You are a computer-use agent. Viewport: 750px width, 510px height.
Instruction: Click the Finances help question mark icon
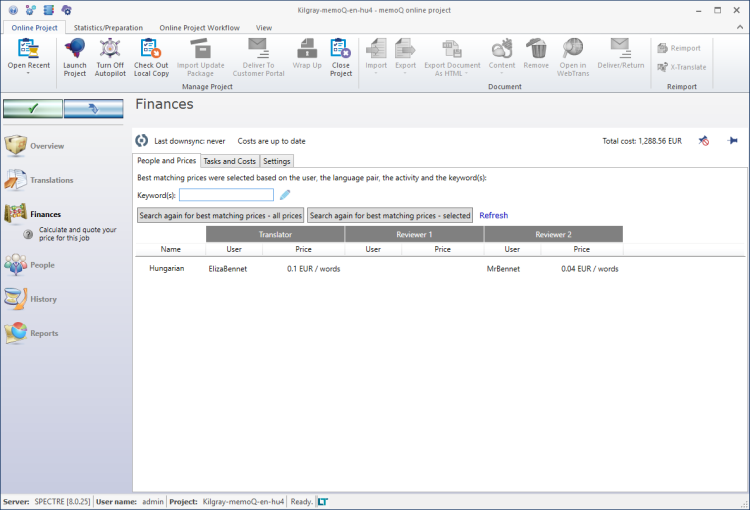click(28, 234)
